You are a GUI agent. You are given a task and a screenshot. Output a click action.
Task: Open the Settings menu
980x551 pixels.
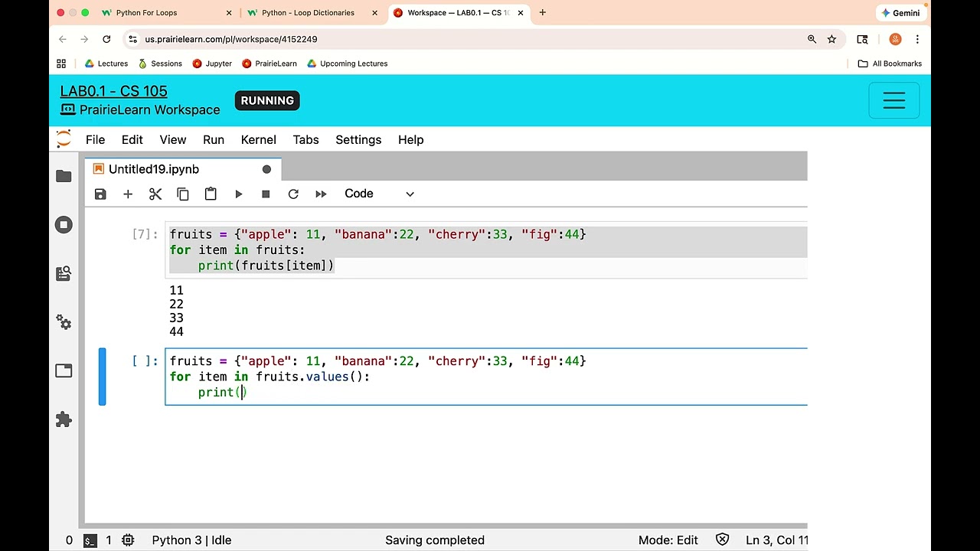(358, 140)
